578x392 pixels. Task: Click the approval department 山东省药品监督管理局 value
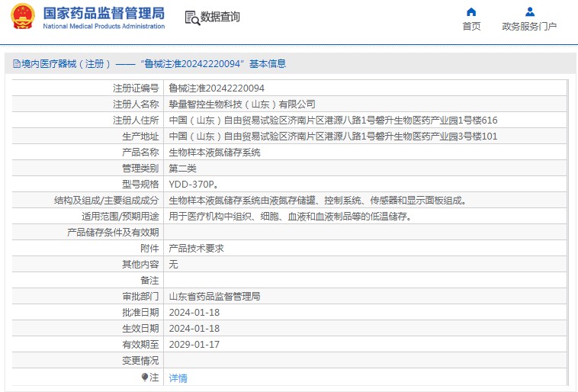(214, 297)
